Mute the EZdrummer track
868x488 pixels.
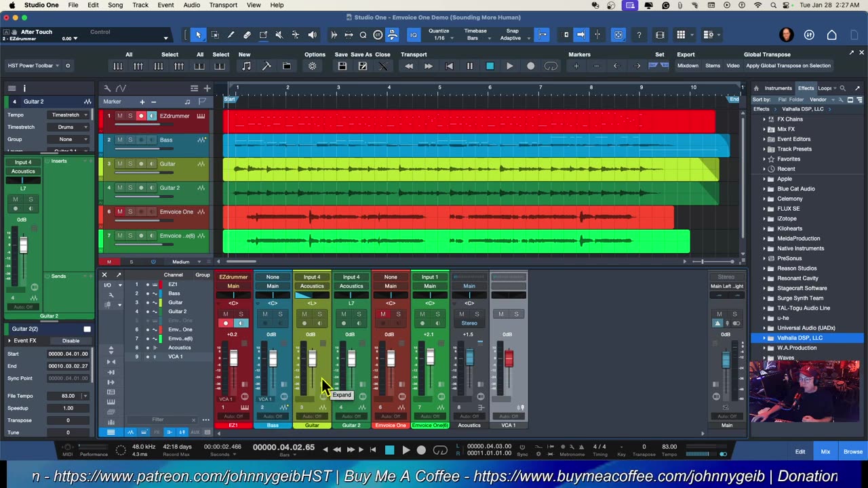[x=120, y=116]
